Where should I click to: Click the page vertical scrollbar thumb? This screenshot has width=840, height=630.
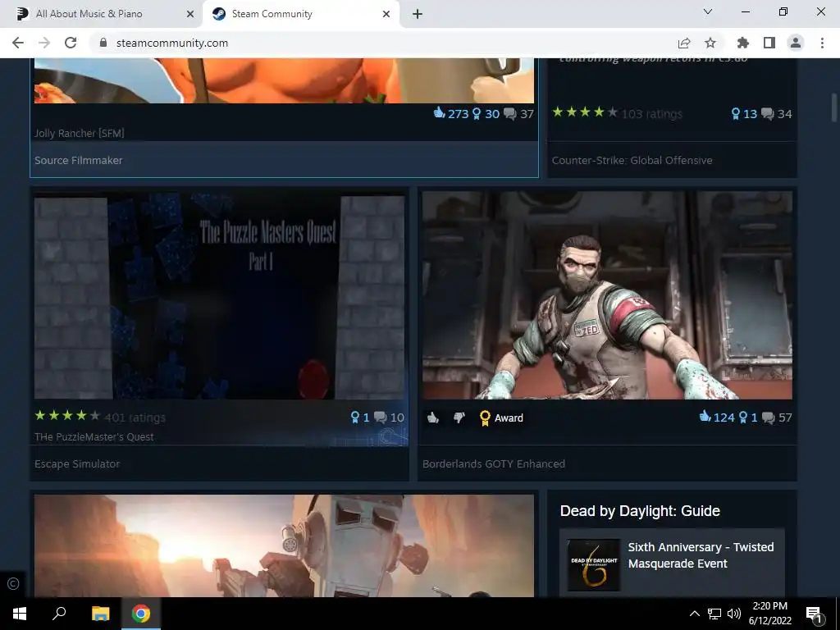coord(834,107)
